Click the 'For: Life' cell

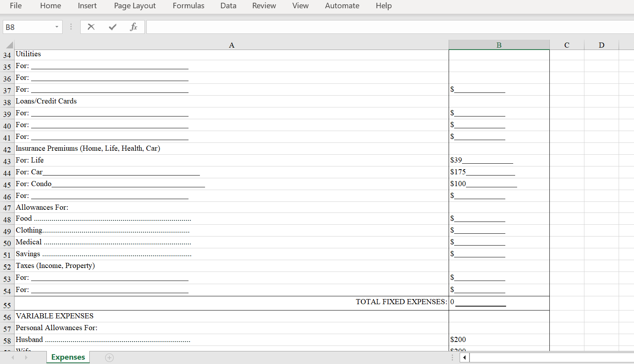(x=231, y=161)
